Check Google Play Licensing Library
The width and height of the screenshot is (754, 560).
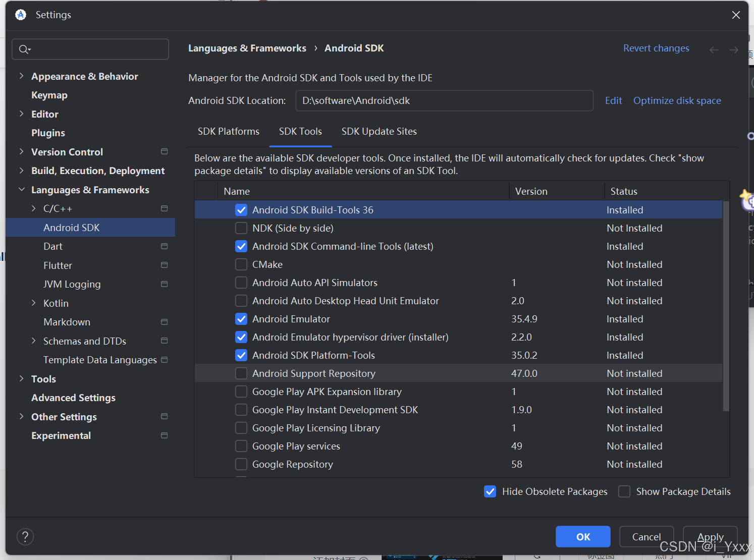tap(241, 428)
